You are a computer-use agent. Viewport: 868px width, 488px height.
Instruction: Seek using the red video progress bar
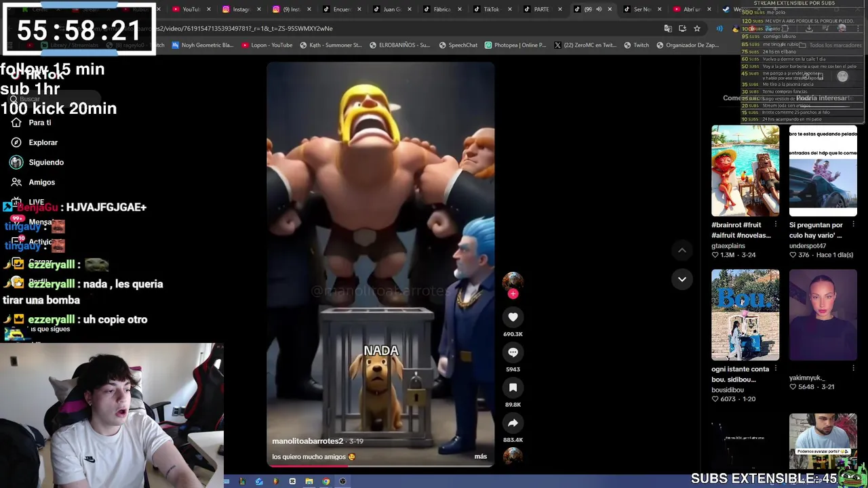tap(380, 466)
